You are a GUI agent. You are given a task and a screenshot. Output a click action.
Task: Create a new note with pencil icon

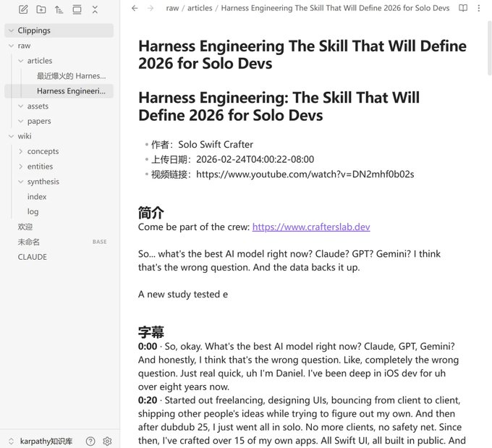pos(23,9)
